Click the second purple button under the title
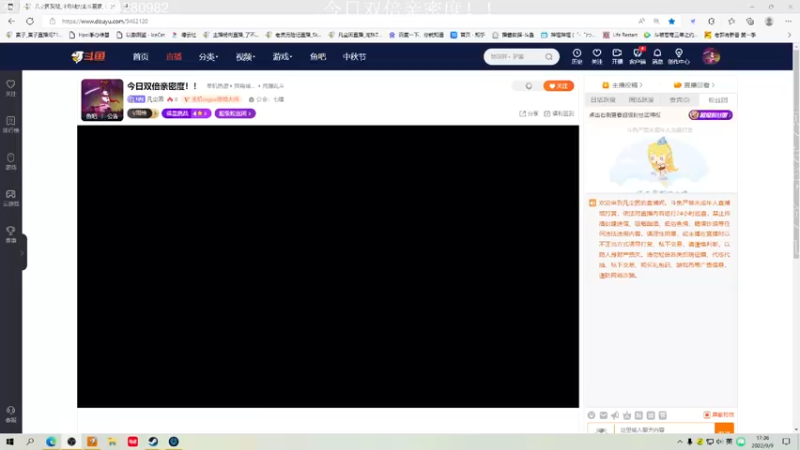 tap(235, 113)
